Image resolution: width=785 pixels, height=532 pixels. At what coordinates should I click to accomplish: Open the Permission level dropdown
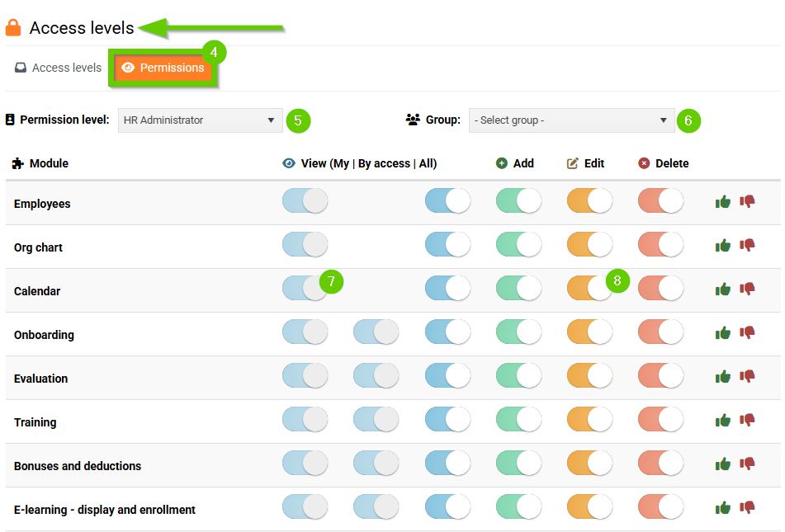(200, 120)
